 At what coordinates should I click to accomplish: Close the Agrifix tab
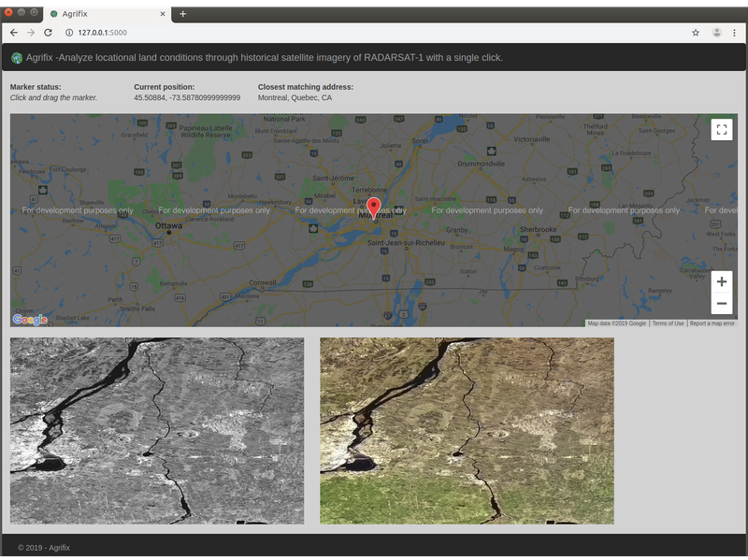(x=163, y=14)
